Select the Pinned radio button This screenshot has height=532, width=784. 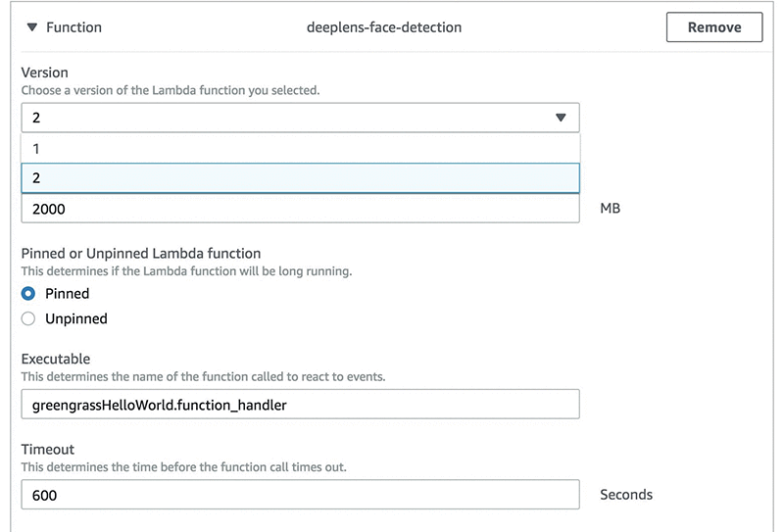click(28, 293)
